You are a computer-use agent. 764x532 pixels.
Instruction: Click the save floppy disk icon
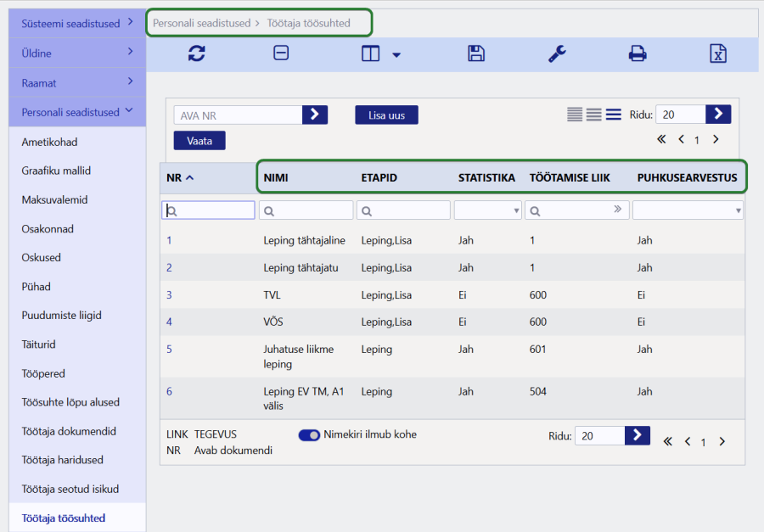pos(476,53)
